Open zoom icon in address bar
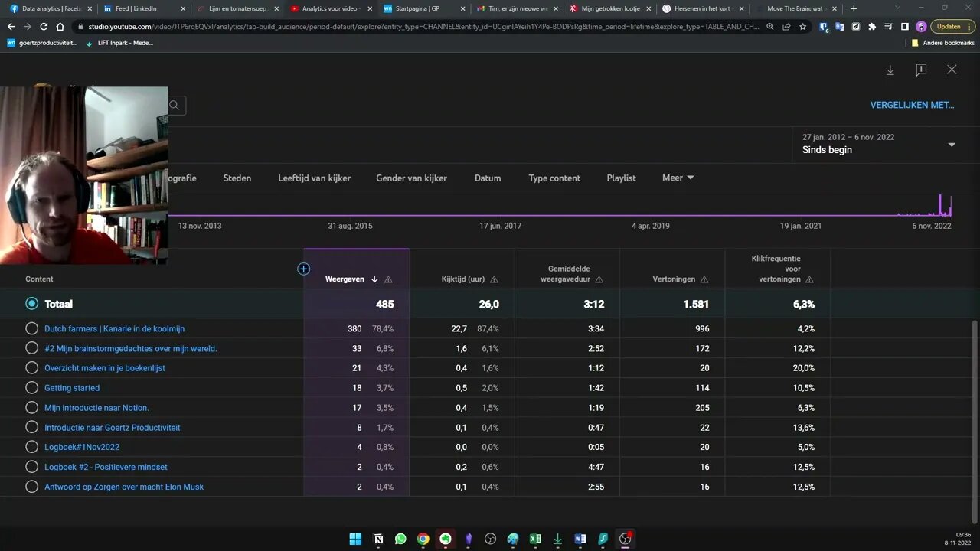The image size is (980, 551). pos(772,26)
